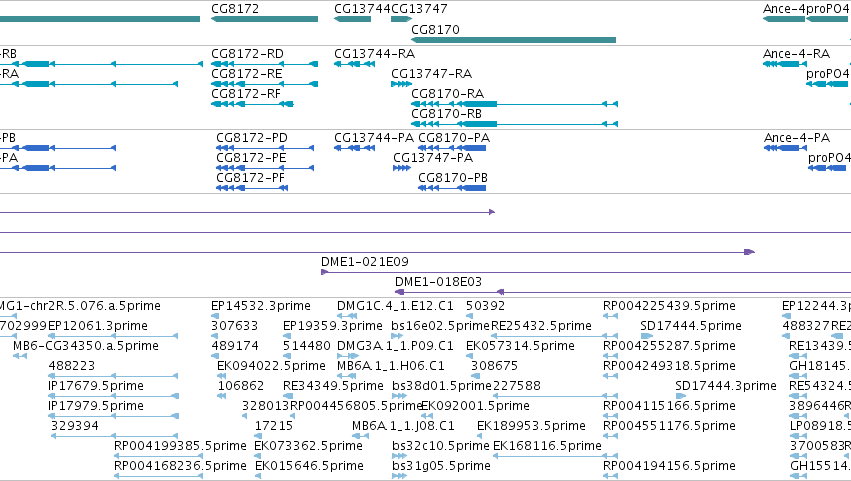Click the IP17679.5prime label
851x481 pixels.
coord(96,386)
